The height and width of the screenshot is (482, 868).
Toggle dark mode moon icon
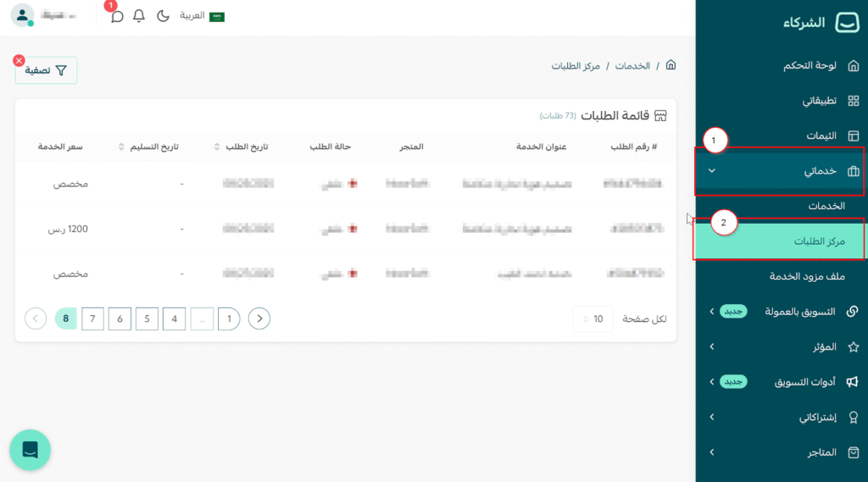[163, 16]
